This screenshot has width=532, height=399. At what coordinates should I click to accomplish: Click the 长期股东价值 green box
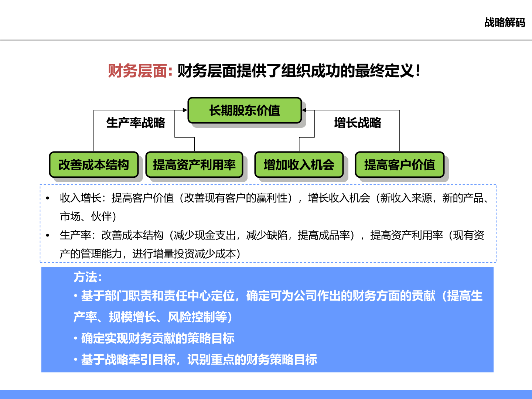tap(245, 110)
